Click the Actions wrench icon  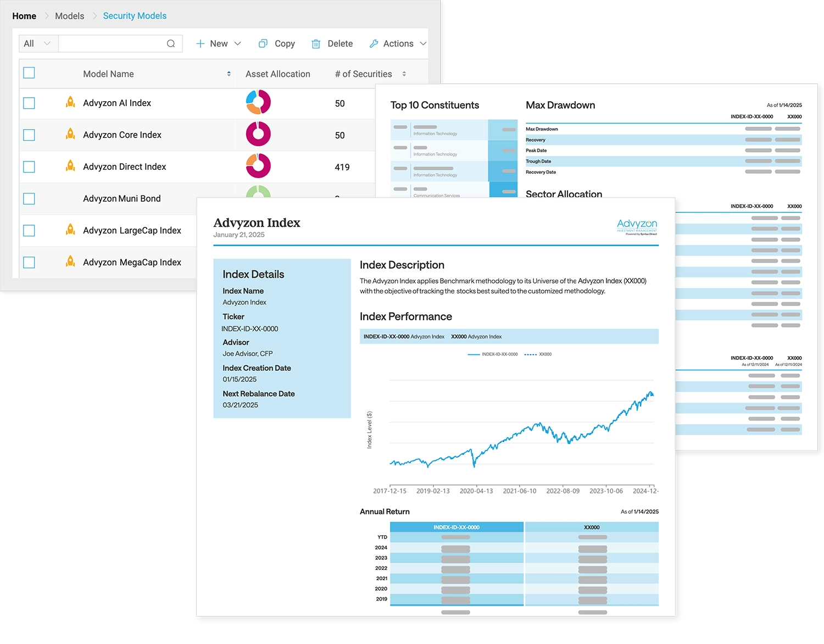tap(374, 44)
